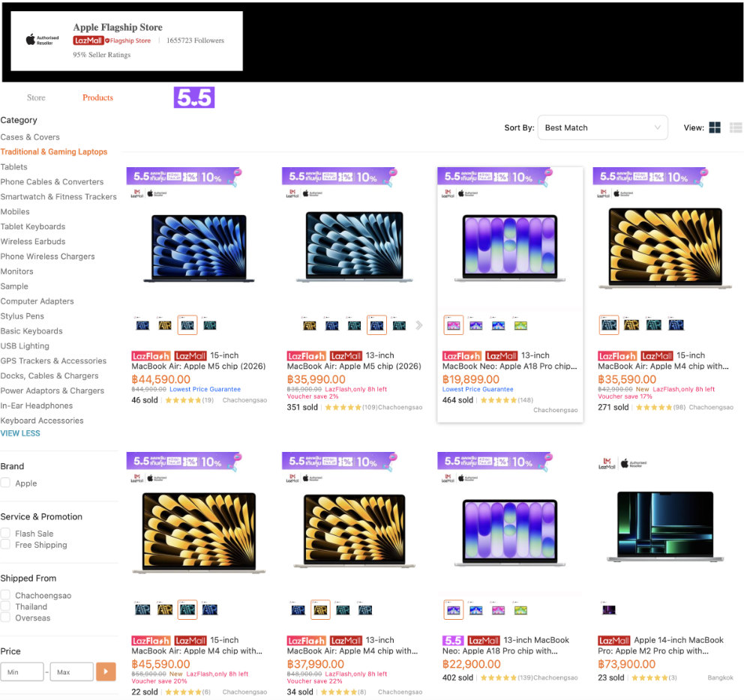Open the Sort By Best Match dropdown
This screenshot has height=700, width=750.
(x=602, y=127)
